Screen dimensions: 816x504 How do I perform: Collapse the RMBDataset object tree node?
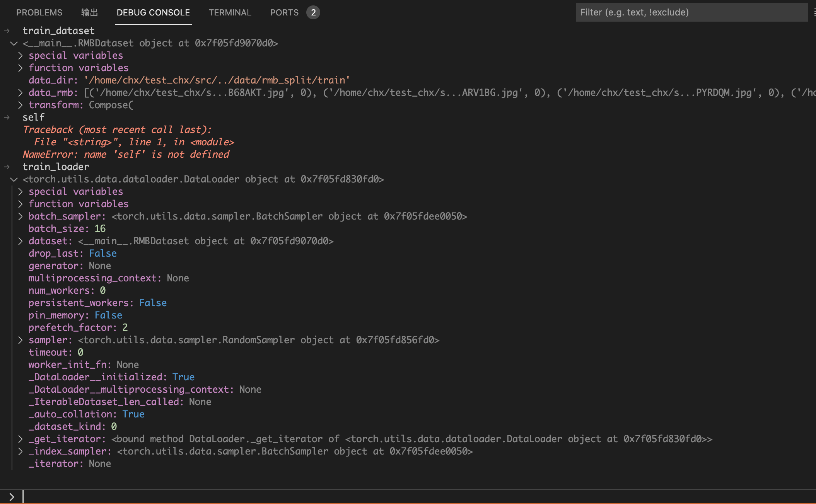point(14,43)
